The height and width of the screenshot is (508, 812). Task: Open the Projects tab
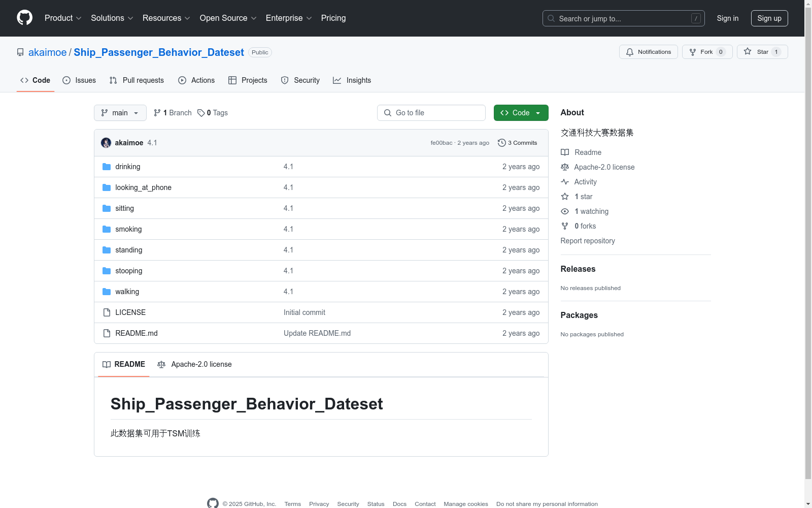248,80
